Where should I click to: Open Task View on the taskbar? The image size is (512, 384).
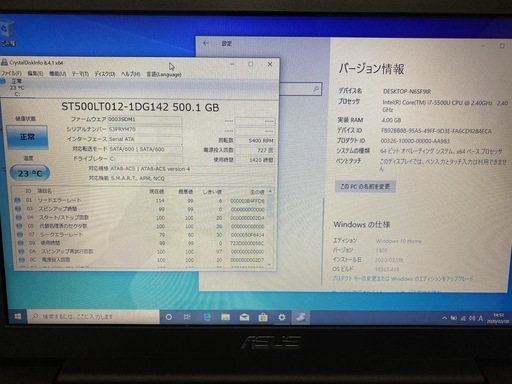[x=187, y=317]
